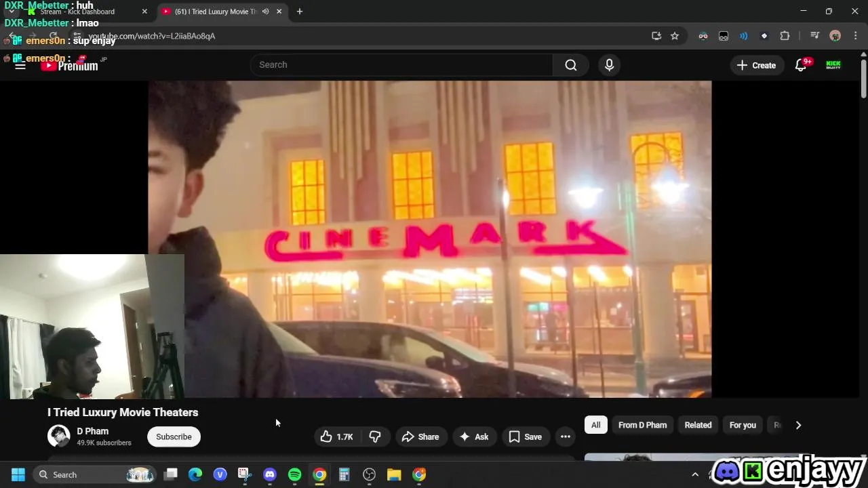
Task: Select the From D Pham chip
Action: click(642, 425)
